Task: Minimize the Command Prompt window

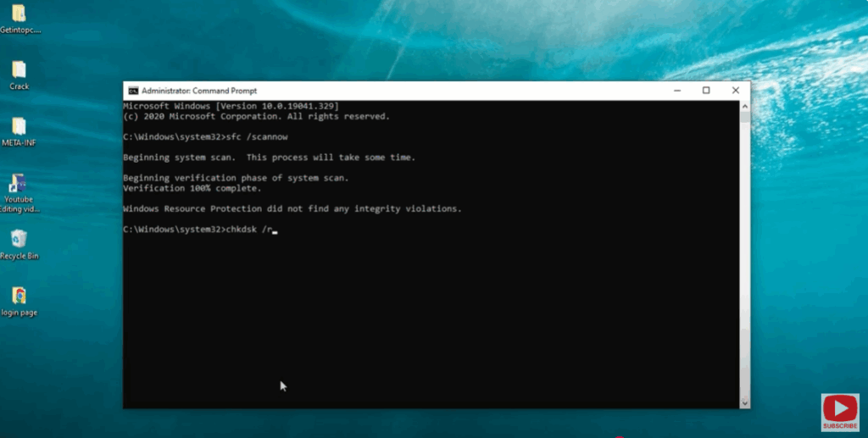Action: [x=677, y=91]
